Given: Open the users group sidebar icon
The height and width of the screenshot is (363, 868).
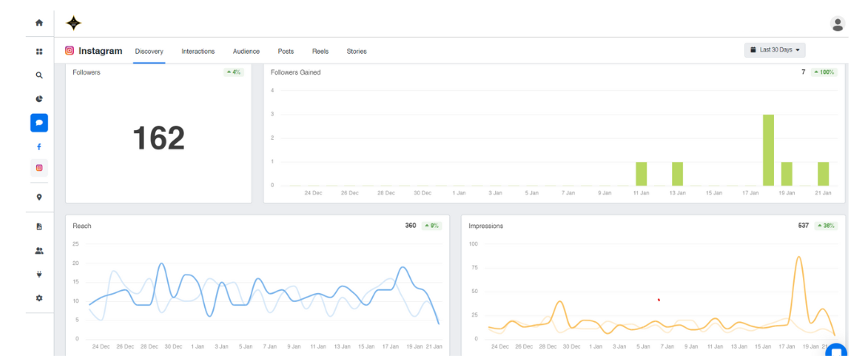Looking at the screenshot, I should click(39, 251).
